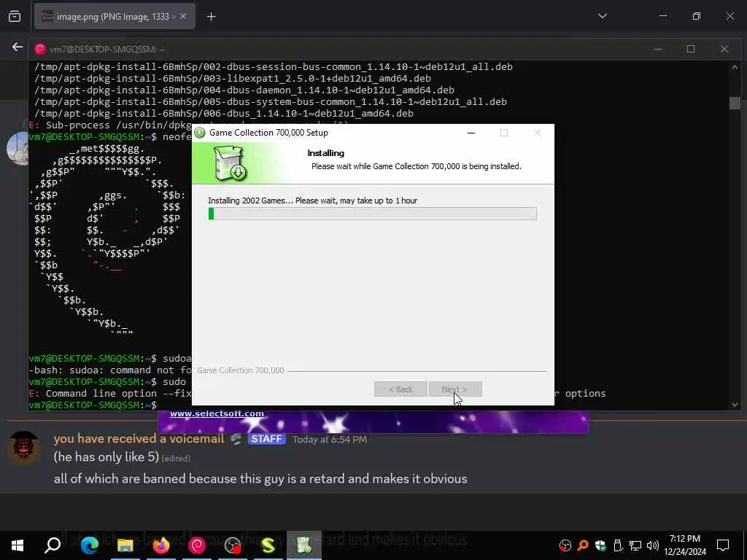Show the taskbar clock calendar
This screenshot has width=747, height=560.
(685, 545)
